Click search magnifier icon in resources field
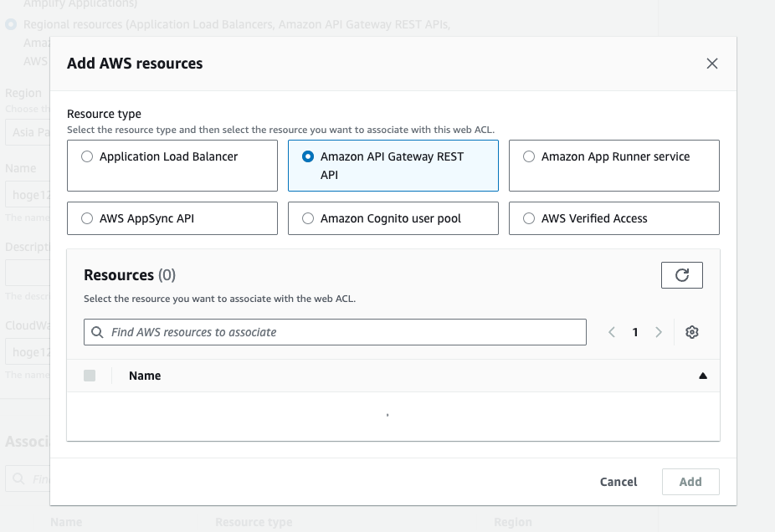The height and width of the screenshot is (532, 775). pos(98,332)
